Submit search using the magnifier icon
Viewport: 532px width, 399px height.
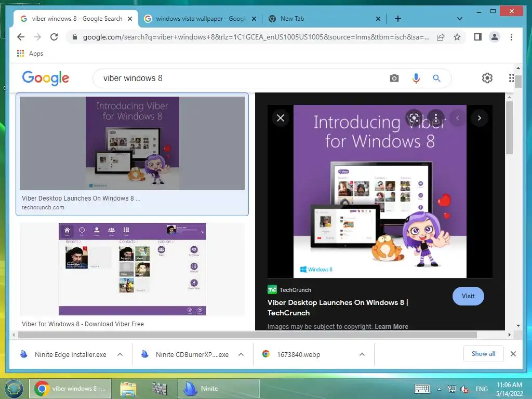pos(436,78)
